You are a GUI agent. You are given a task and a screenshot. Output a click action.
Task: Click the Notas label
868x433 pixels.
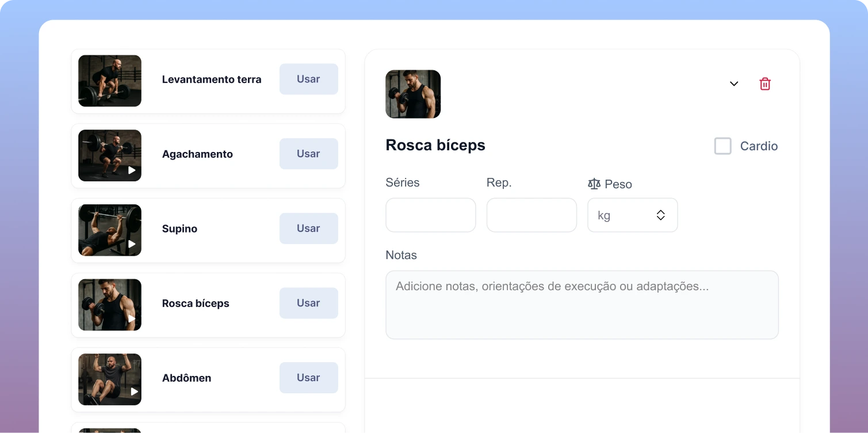(x=401, y=255)
